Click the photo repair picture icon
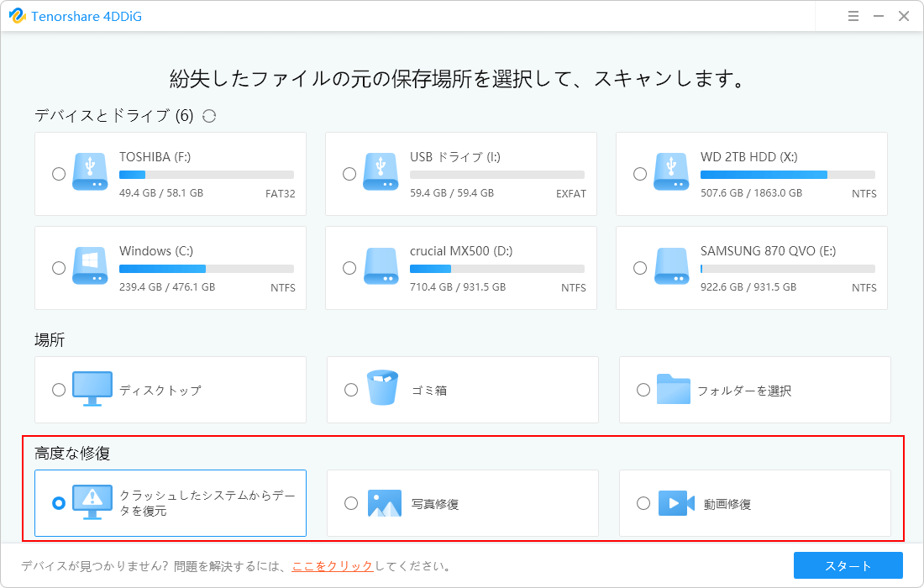This screenshot has width=924, height=588. point(384,503)
